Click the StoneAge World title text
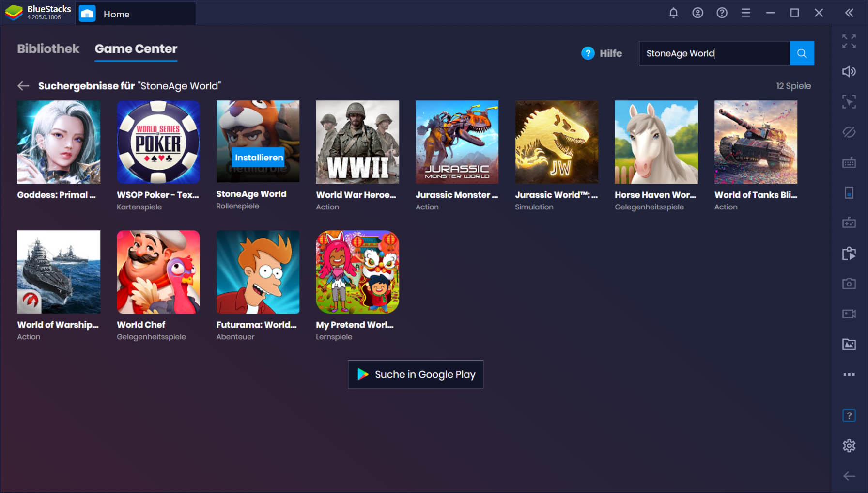The height and width of the screenshot is (493, 868). 251,194
